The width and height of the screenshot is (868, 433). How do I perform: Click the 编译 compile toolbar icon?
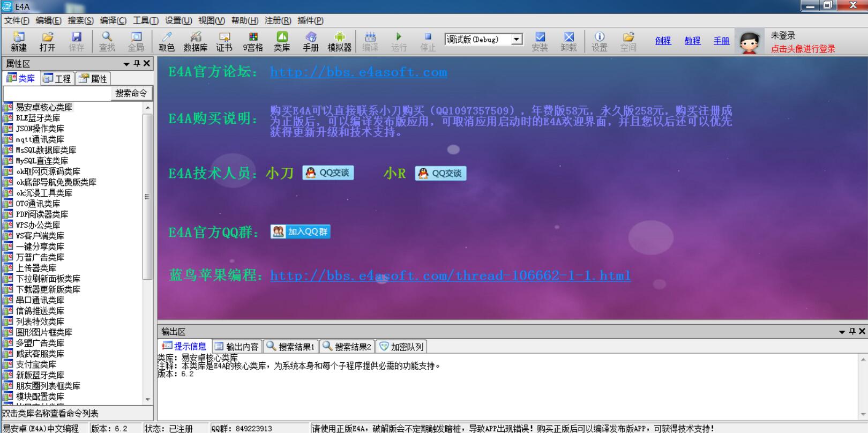pos(370,41)
